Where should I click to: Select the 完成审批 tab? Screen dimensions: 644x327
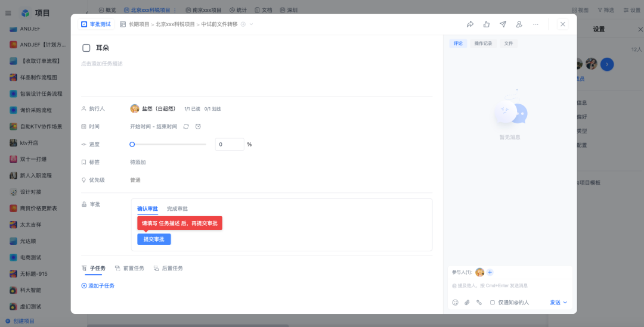click(x=177, y=209)
